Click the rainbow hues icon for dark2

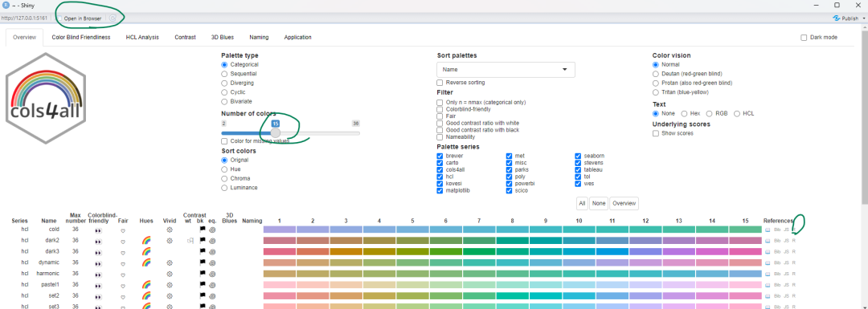coord(146,241)
